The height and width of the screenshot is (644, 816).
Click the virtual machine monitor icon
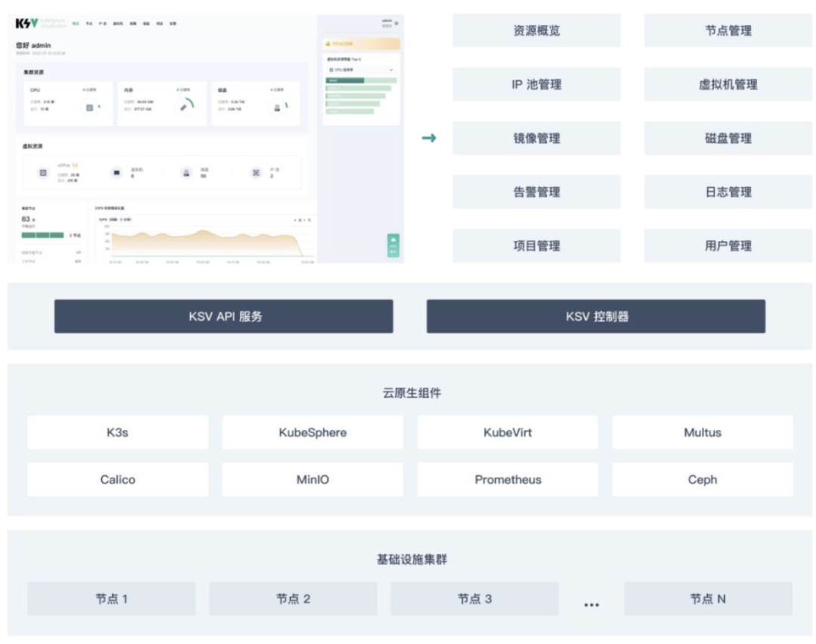click(x=116, y=173)
